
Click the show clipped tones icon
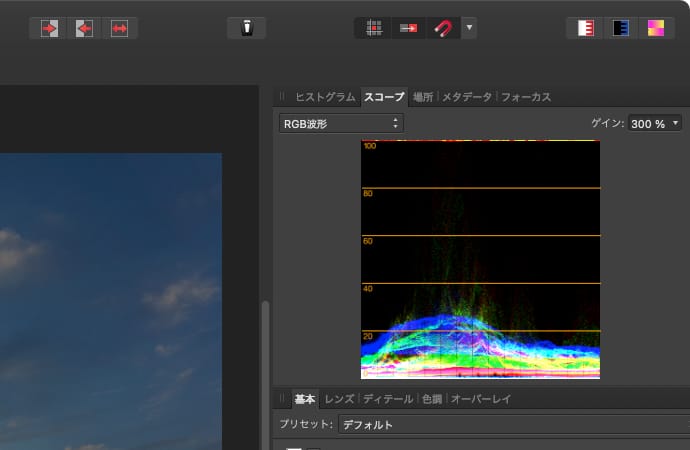[655, 28]
